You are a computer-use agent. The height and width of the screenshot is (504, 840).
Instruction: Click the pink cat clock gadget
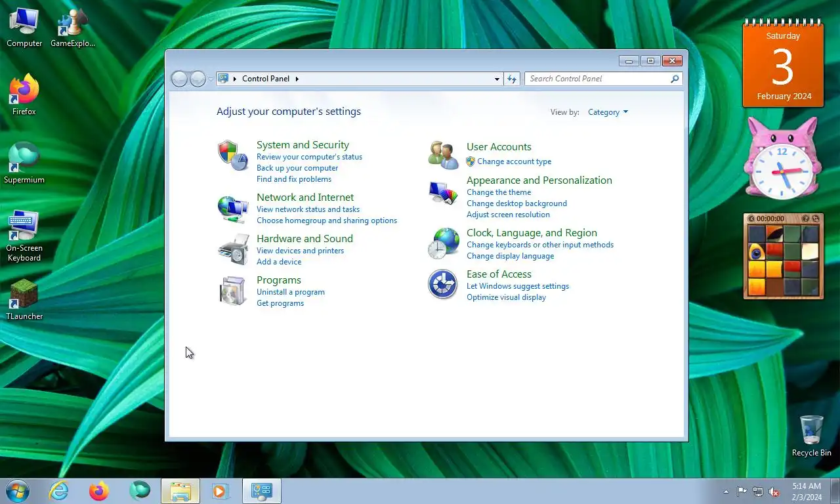pos(782,159)
